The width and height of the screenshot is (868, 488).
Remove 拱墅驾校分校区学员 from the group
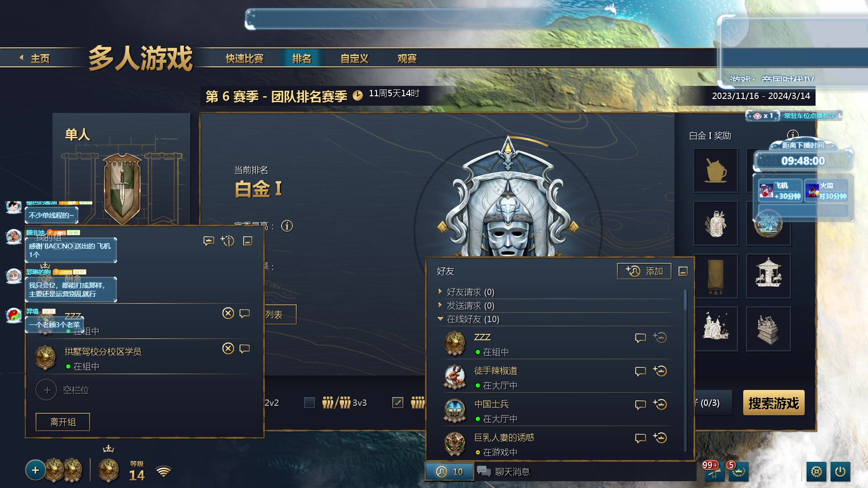tap(228, 348)
